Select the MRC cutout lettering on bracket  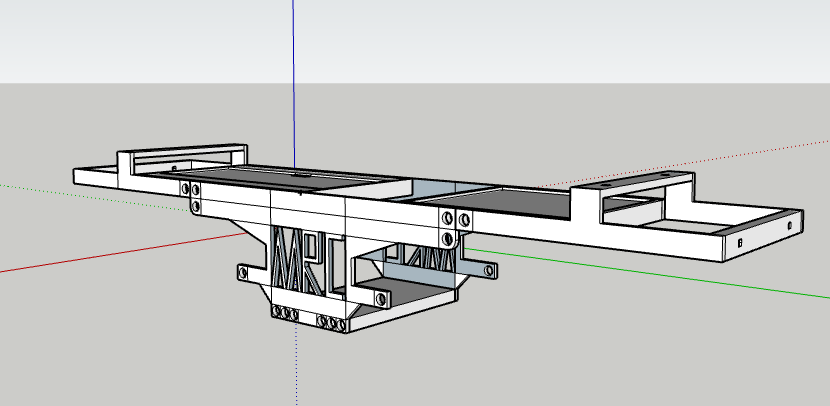(308, 259)
